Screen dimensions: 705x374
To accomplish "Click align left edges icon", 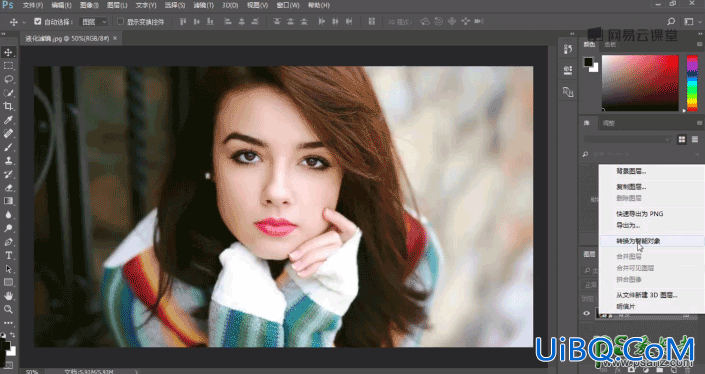I will (x=228, y=22).
